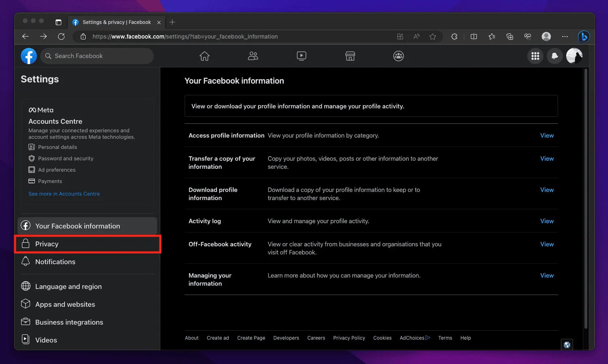Click the Careers footer link

(x=316, y=338)
